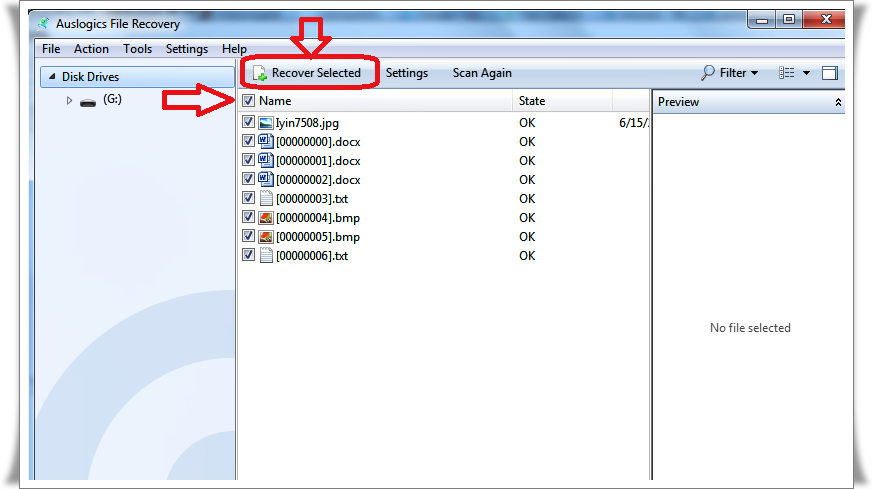Click Word icon of [00000000].docx
This screenshot has height=489, width=873.
click(x=266, y=141)
